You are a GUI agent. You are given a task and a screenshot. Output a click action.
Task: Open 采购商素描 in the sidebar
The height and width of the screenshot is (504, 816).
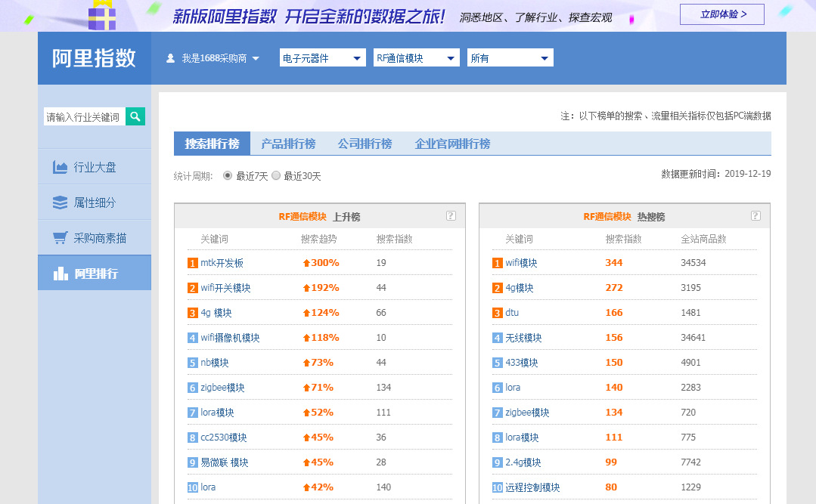pos(95,238)
